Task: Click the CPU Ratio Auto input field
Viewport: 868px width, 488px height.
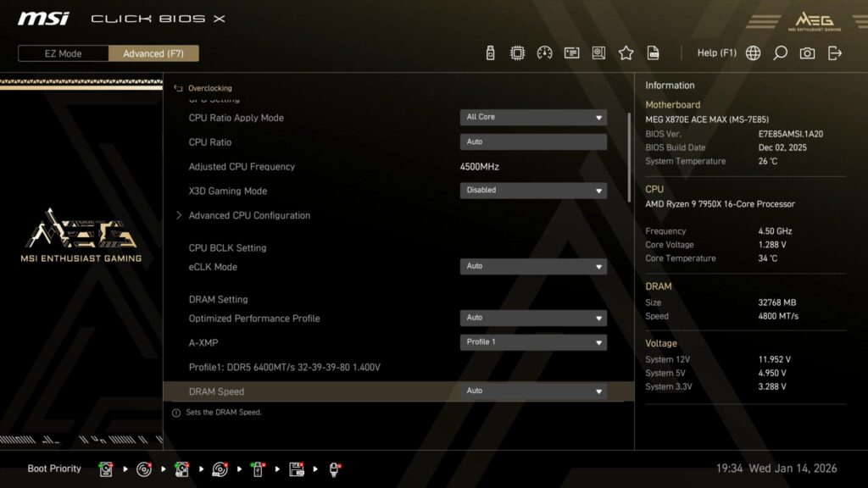Action: click(x=533, y=141)
